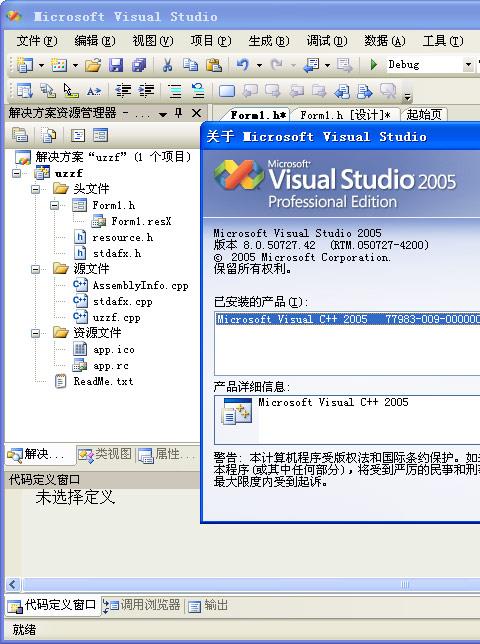Click the Paste clipboard icon
480x644 pixels.
(214, 65)
